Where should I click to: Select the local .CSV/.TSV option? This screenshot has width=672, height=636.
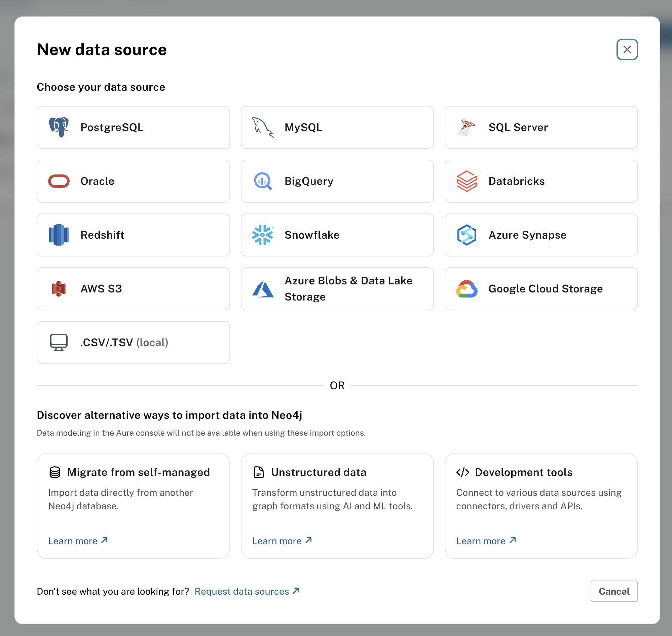click(133, 343)
